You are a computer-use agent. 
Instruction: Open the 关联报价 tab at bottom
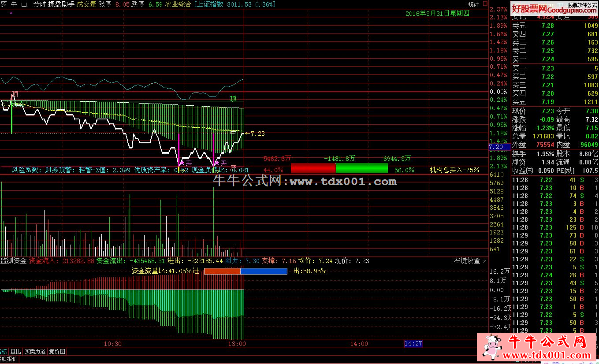click(9, 359)
